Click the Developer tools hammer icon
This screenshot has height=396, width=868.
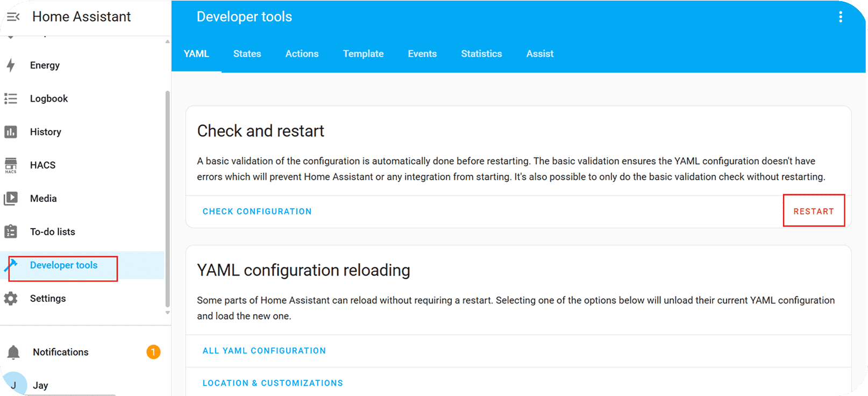click(x=11, y=265)
